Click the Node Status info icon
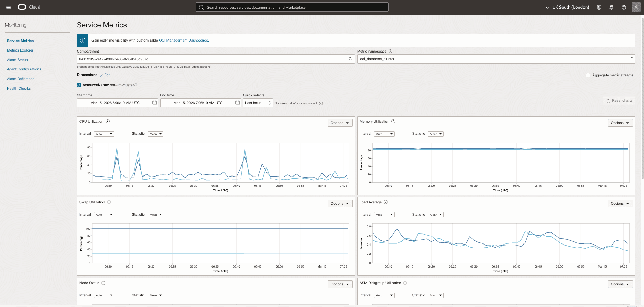The height and width of the screenshot is (307, 644). pos(103,283)
